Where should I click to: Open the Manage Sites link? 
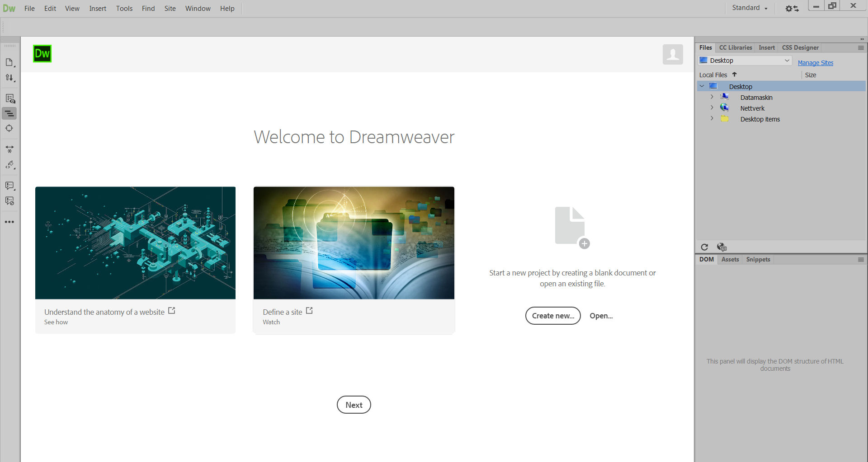(816, 63)
